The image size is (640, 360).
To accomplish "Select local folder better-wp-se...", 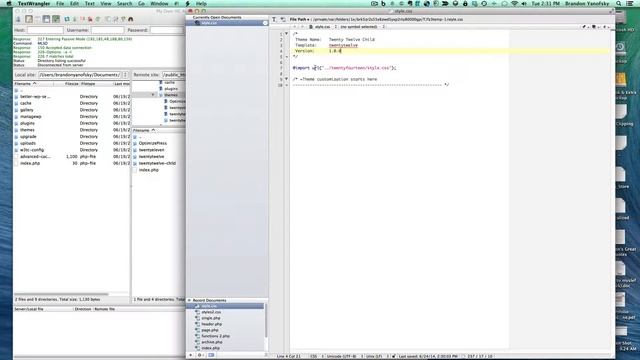I will (35, 97).
